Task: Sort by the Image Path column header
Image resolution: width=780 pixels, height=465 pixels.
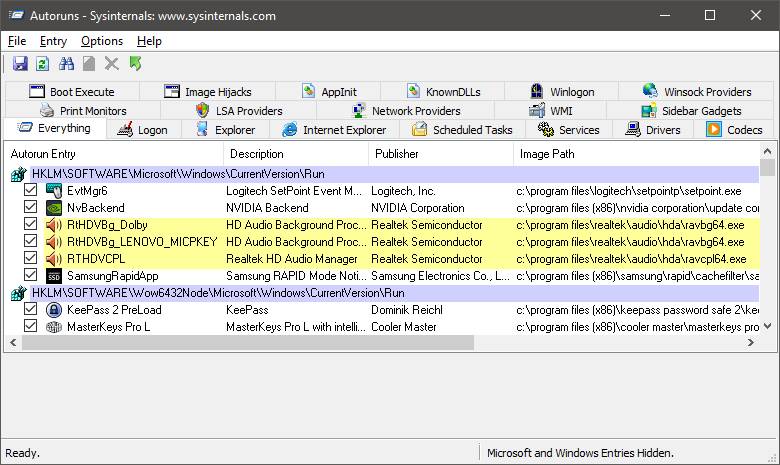Action: [636, 154]
